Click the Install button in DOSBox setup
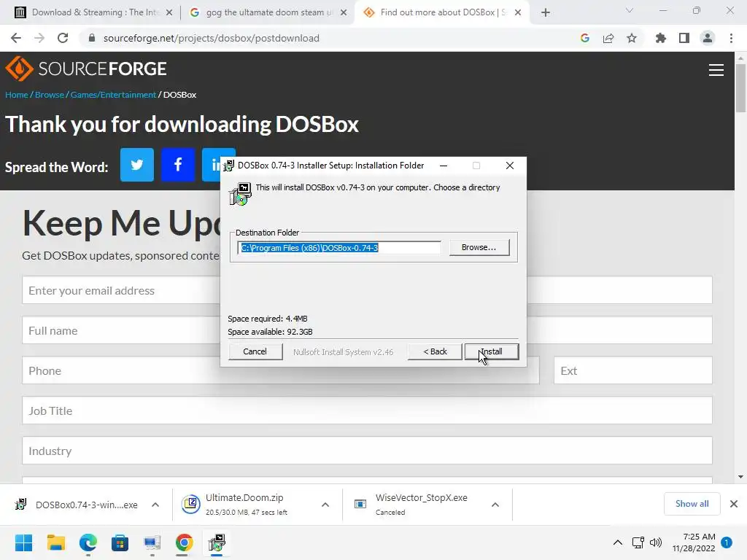 [492, 351]
